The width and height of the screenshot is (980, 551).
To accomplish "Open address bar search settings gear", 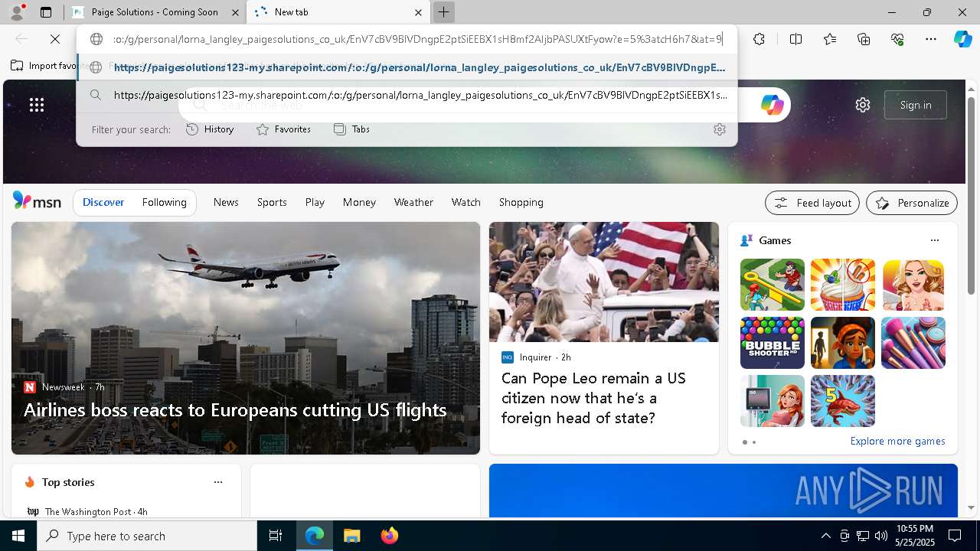I will coord(719,129).
